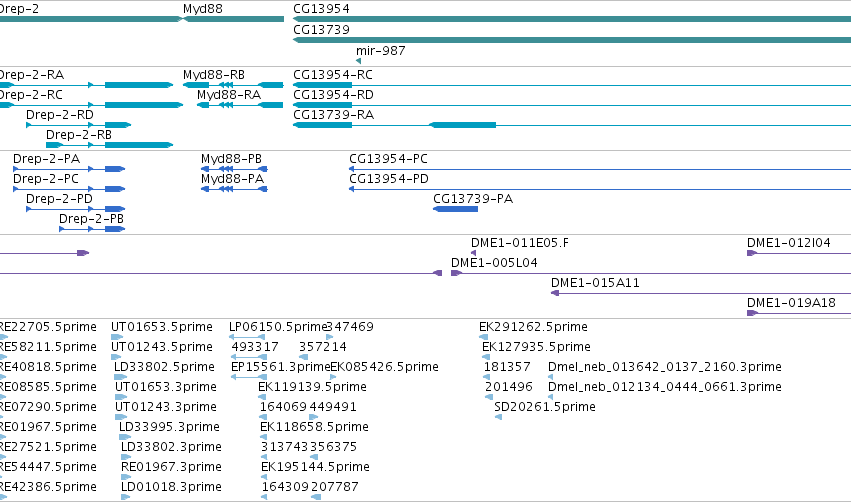The height and width of the screenshot is (502, 851).
Task: Click the DME1-011E05.F clone label
Action: [x=520, y=243]
